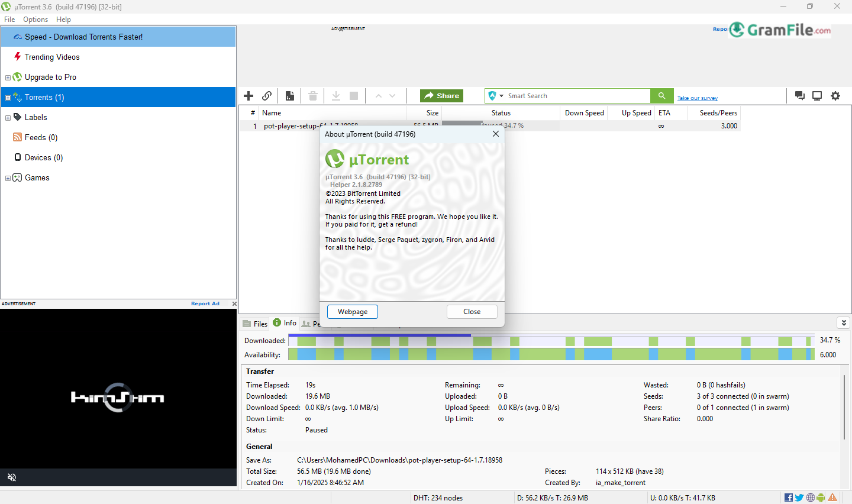This screenshot has width=852, height=504.
Task: Open Preferences gear icon
Action: pyautogui.click(x=835, y=96)
